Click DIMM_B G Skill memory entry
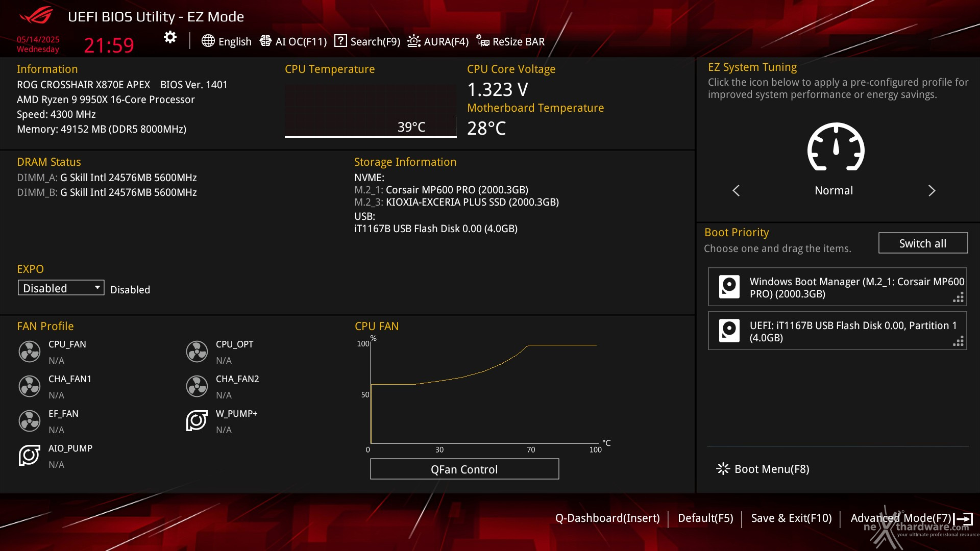This screenshot has height=551, width=980. [107, 192]
